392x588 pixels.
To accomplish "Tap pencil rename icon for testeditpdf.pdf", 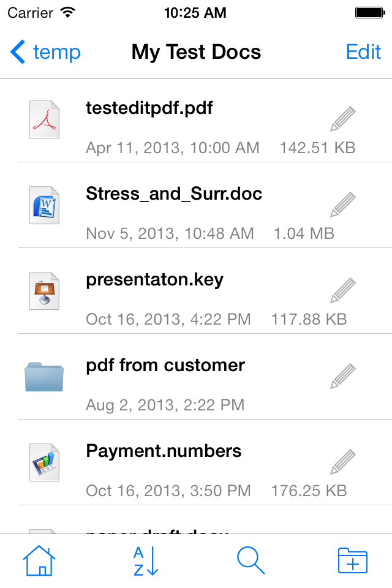I will pyautogui.click(x=343, y=119).
